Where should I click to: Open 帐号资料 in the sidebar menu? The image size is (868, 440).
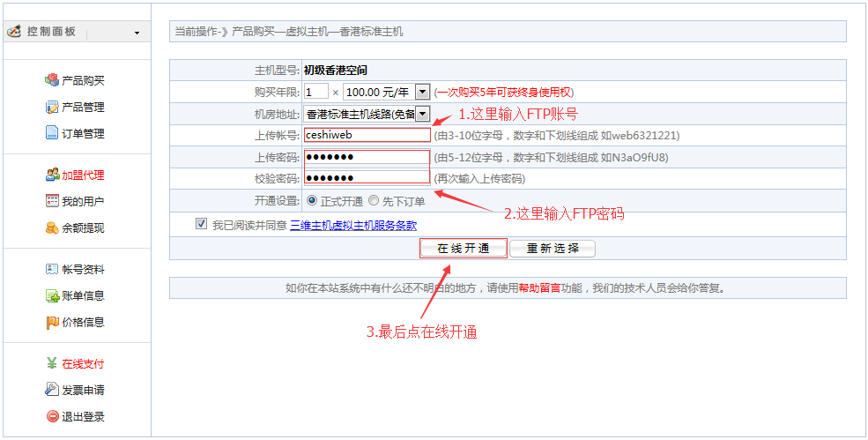pos(82,270)
